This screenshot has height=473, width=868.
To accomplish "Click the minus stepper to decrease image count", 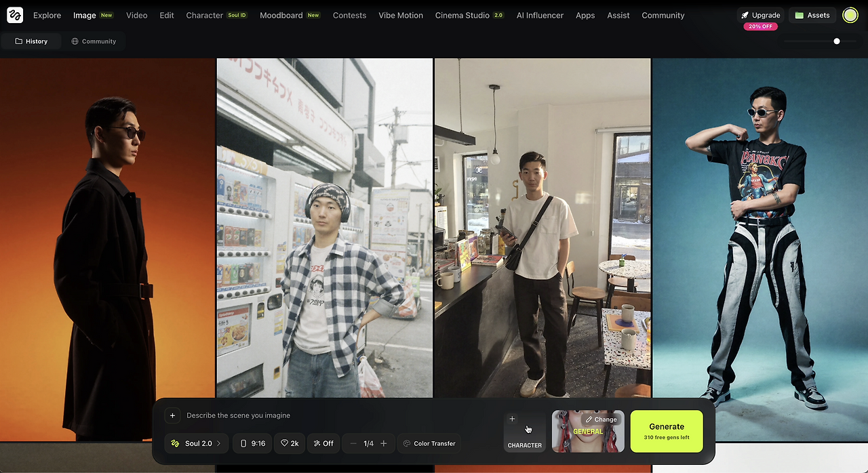I will [353, 443].
